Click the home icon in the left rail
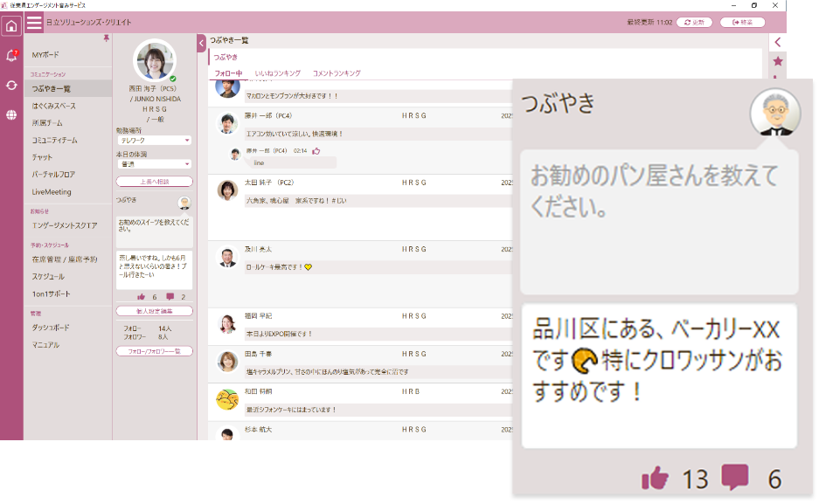Image resolution: width=819 pixels, height=504 pixels. click(x=11, y=25)
